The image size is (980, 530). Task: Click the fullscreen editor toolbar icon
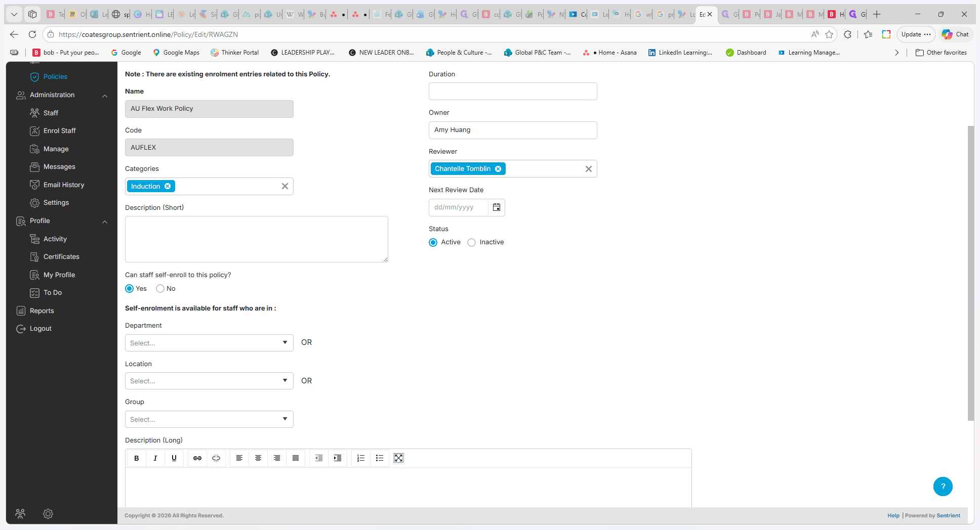coord(399,458)
